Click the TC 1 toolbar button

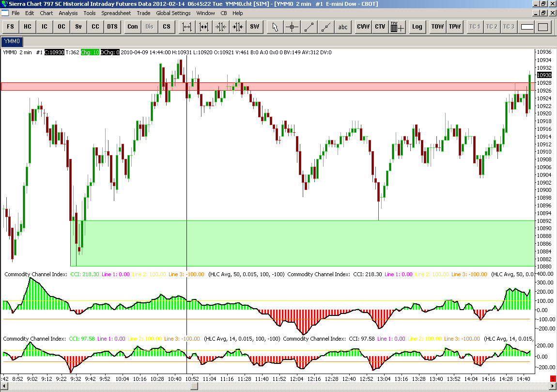point(475,27)
